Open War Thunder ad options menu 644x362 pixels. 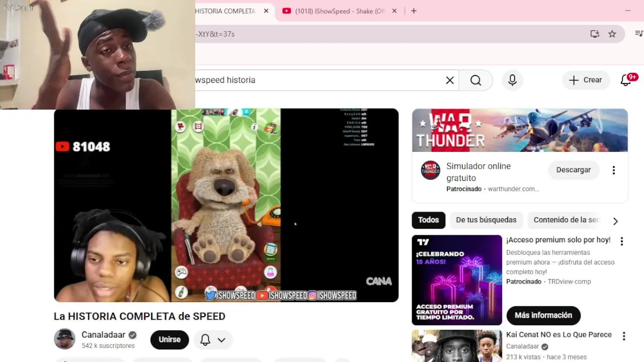pos(613,170)
